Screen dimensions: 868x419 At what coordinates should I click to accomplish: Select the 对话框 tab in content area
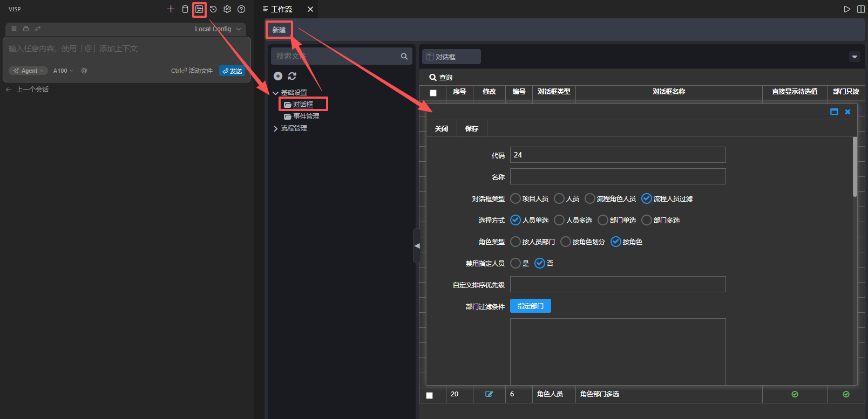click(x=451, y=57)
